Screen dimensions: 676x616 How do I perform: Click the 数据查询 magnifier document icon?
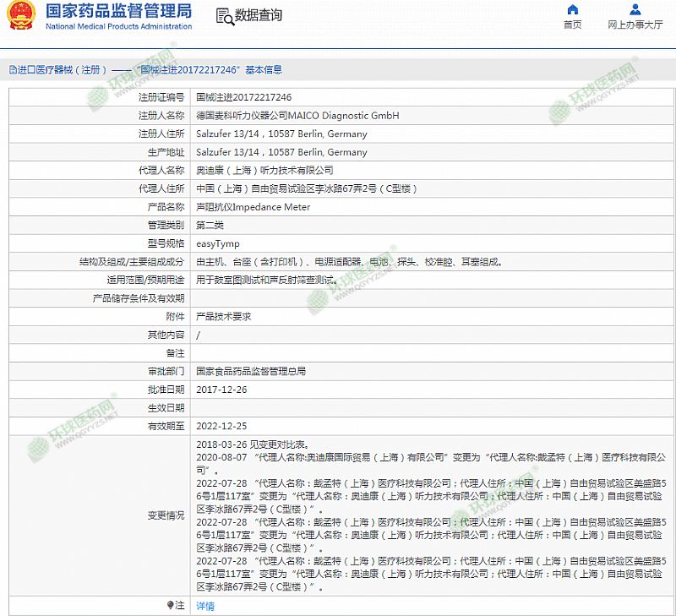tap(222, 16)
